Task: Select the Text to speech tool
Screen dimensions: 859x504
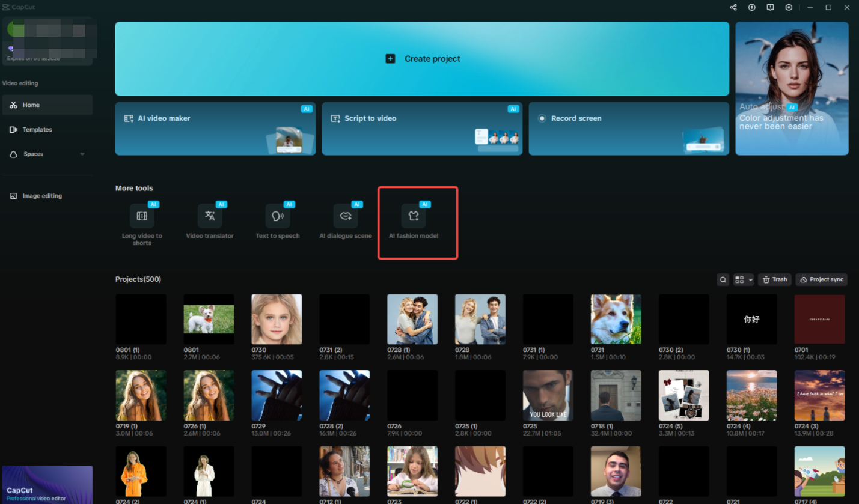Action: (x=278, y=221)
